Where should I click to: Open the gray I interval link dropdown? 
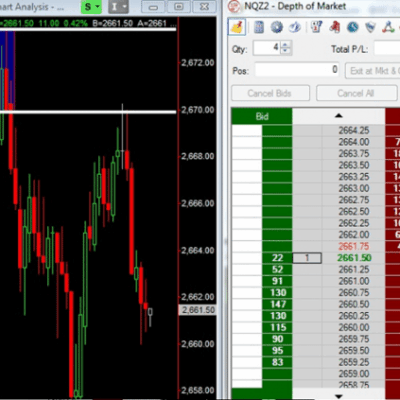[118, 7]
